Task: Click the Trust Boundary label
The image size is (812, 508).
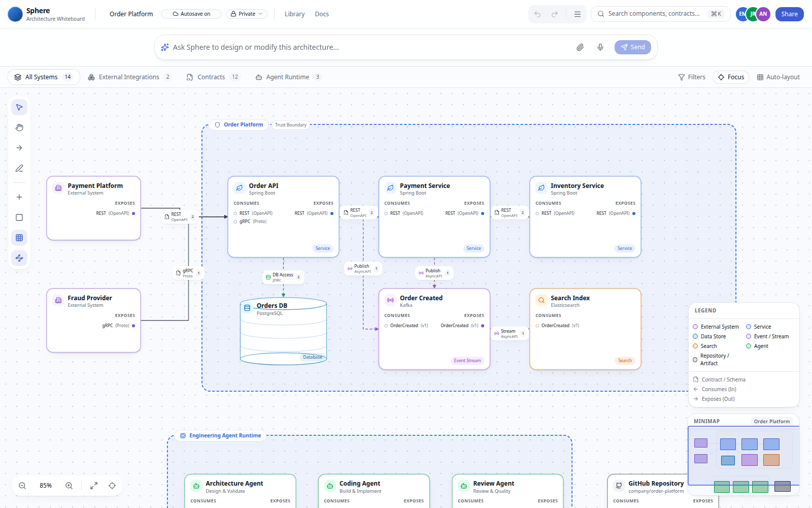Action: click(291, 125)
